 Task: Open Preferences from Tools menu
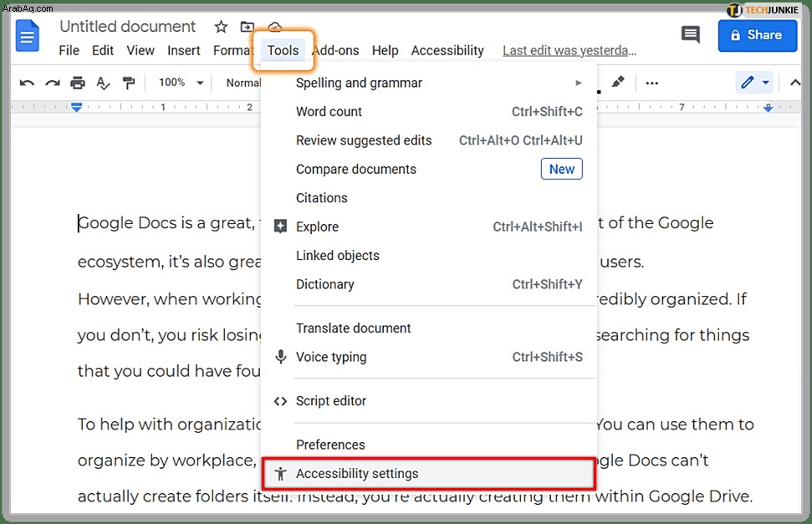429,445
